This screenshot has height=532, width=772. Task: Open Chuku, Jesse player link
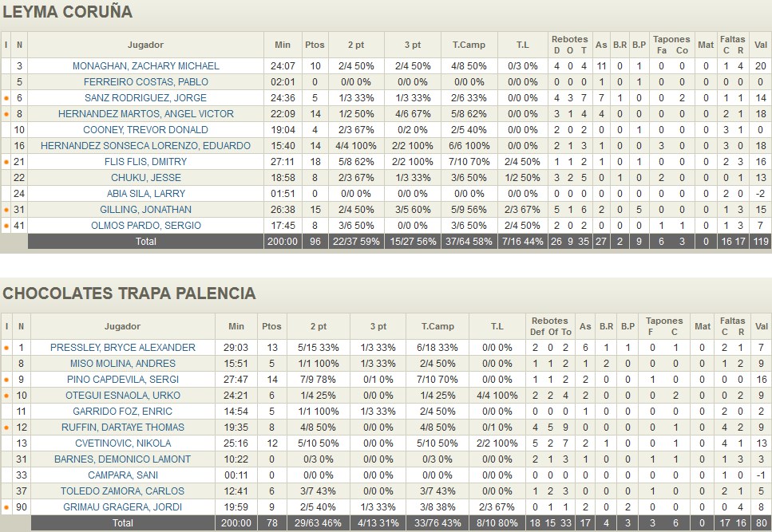click(145, 178)
